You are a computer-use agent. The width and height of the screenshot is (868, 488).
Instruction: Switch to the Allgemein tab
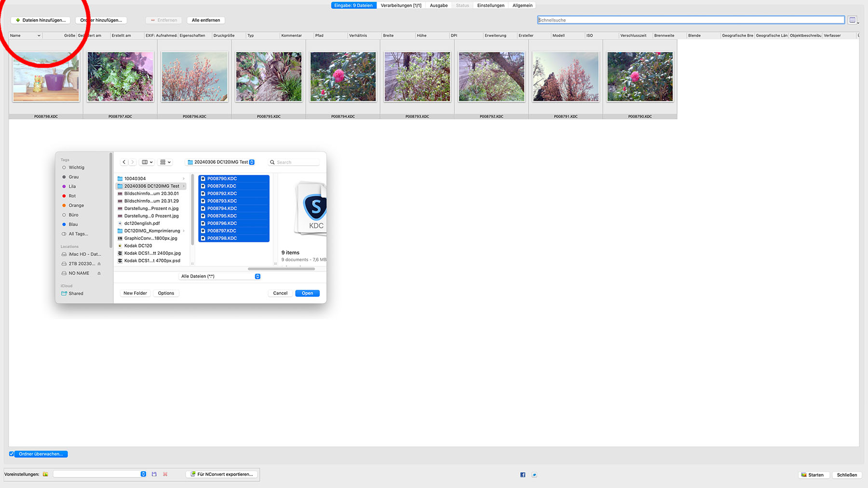[x=523, y=5]
